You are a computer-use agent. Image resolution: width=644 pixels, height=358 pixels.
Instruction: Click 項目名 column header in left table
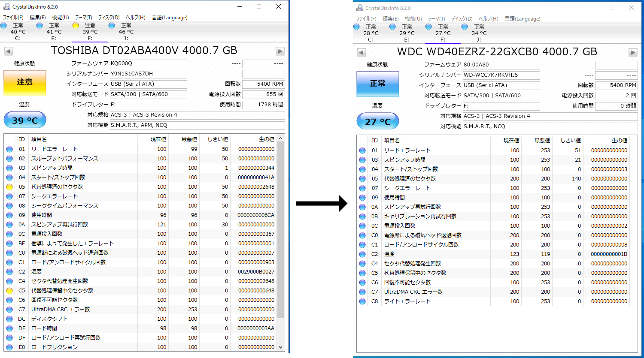pyautogui.click(x=83, y=139)
